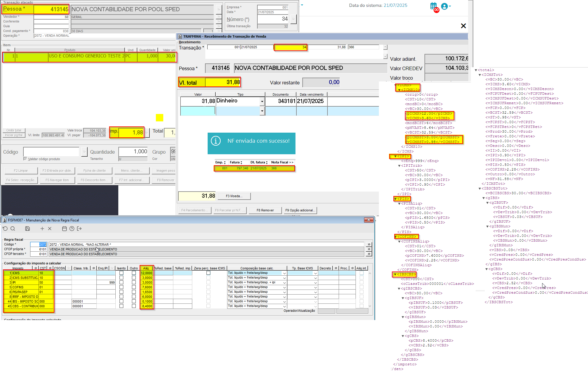Check Isento box for ICMS row

(121, 273)
